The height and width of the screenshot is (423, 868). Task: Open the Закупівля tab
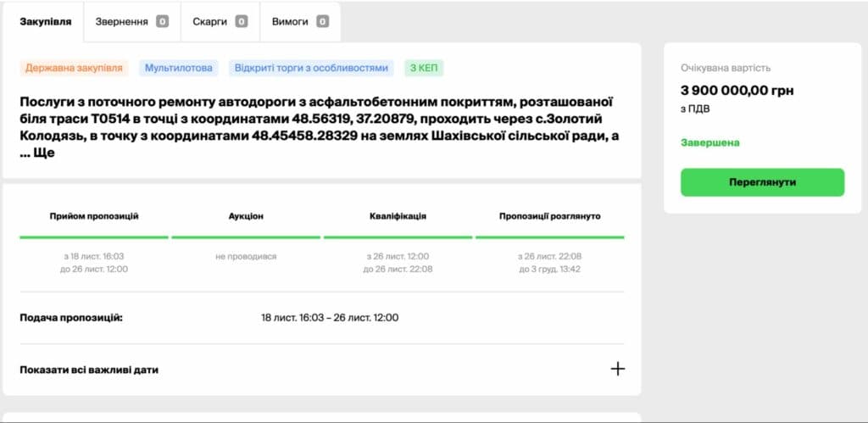click(x=45, y=21)
